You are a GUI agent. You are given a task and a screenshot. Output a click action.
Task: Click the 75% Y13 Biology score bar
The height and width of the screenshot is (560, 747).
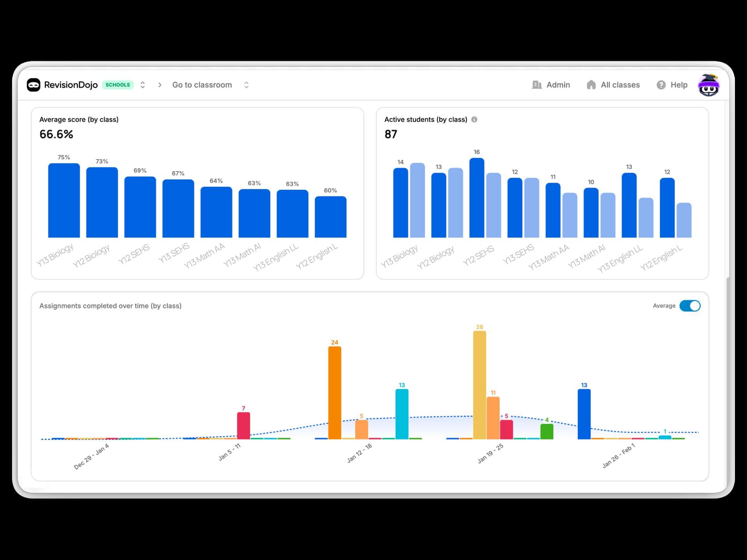(64, 200)
